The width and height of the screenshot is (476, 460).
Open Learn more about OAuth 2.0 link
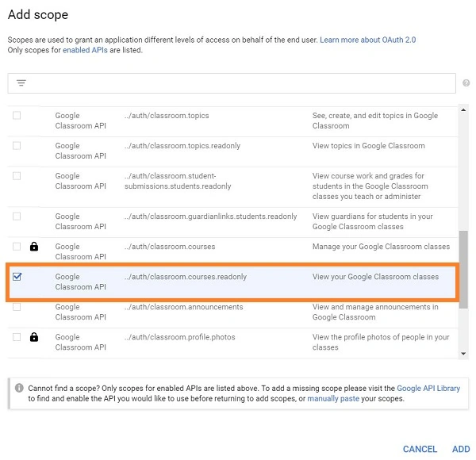click(x=367, y=40)
